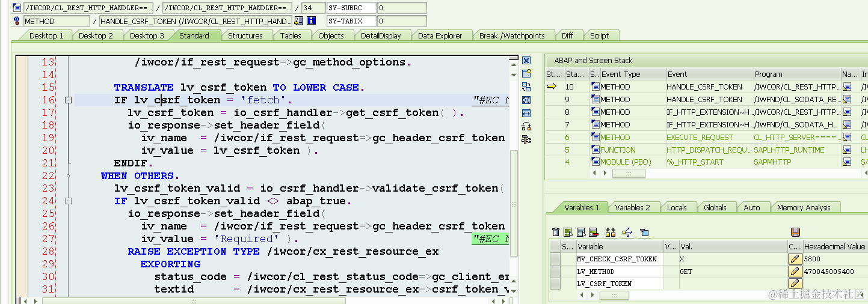The image size is (868, 304).
Task: Open the Structures tab
Action: tap(245, 35)
